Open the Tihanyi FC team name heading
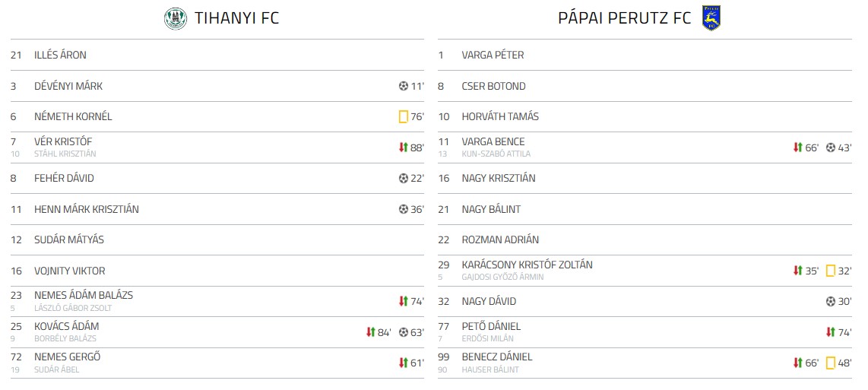The height and width of the screenshot is (390, 868). [x=236, y=18]
